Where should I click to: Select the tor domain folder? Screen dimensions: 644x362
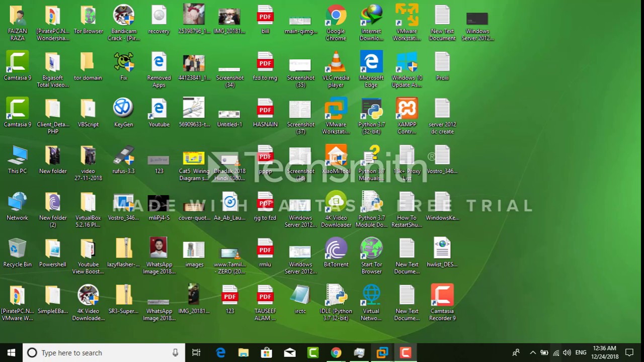(88, 66)
